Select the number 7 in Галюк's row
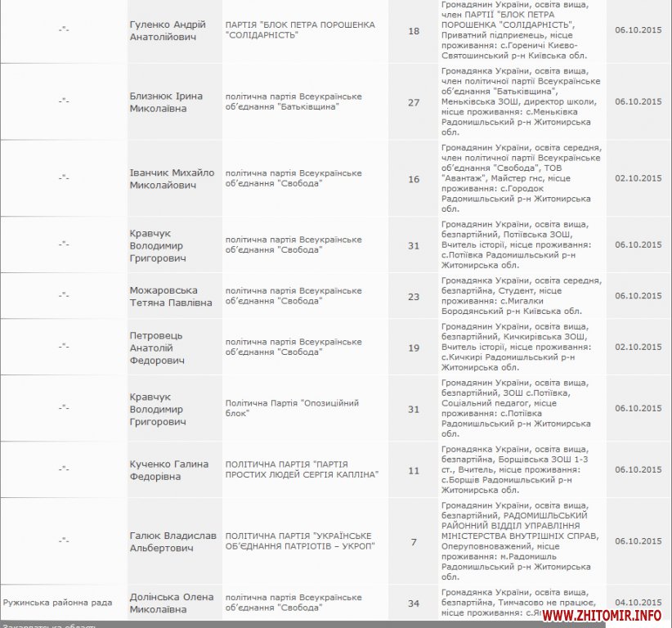This screenshot has width=672, height=628. point(413,541)
